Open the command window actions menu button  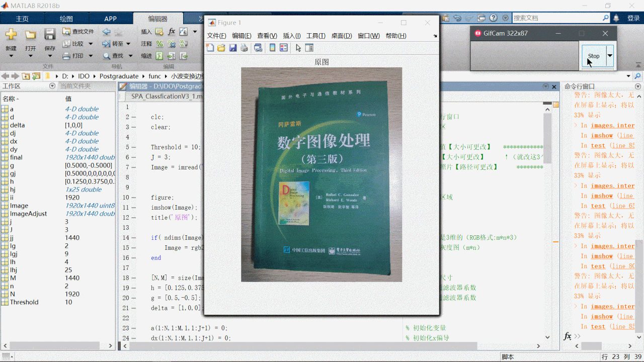tap(638, 86)
